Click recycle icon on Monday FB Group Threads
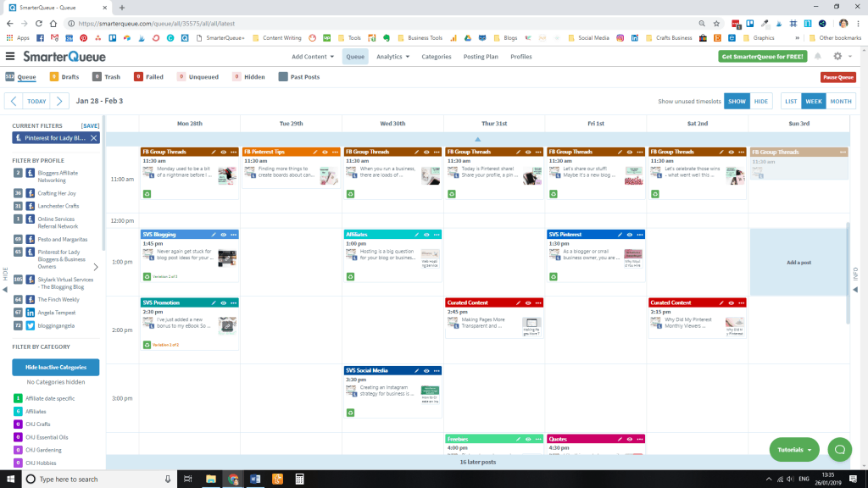Screen dimensions: 868x488 point(147,194)
